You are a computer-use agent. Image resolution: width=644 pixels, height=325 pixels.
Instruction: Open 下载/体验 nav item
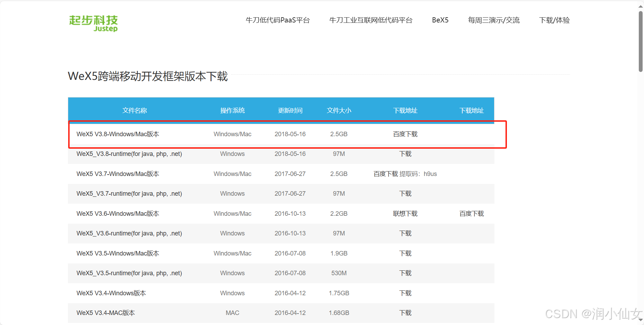[554, 20]
